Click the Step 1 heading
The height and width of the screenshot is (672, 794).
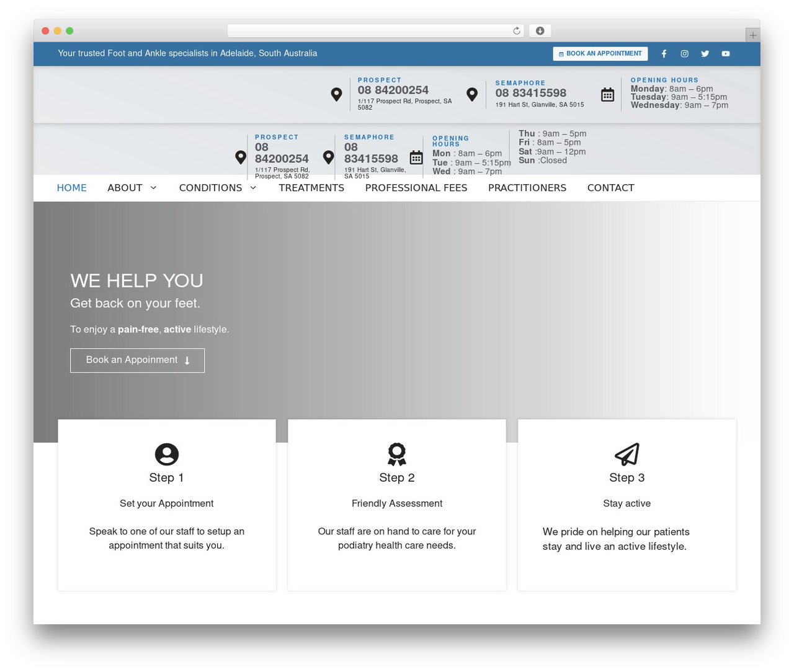click(166, 478)
